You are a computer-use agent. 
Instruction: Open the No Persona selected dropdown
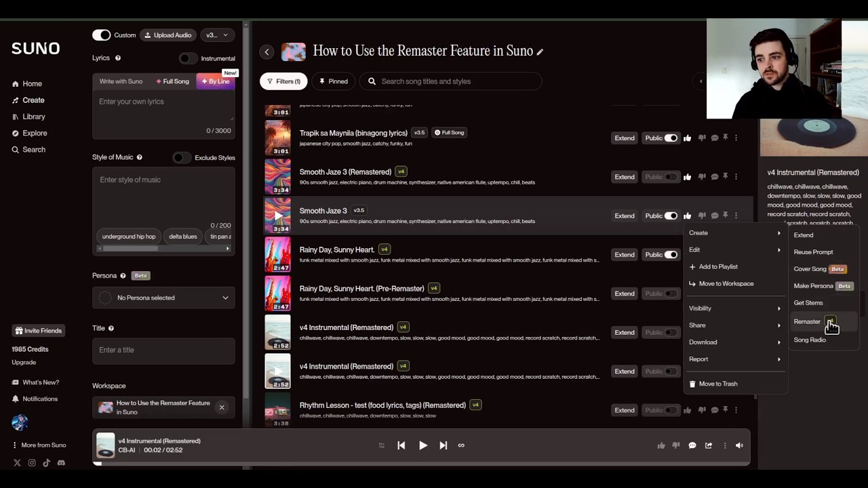(x=163, y=298)
